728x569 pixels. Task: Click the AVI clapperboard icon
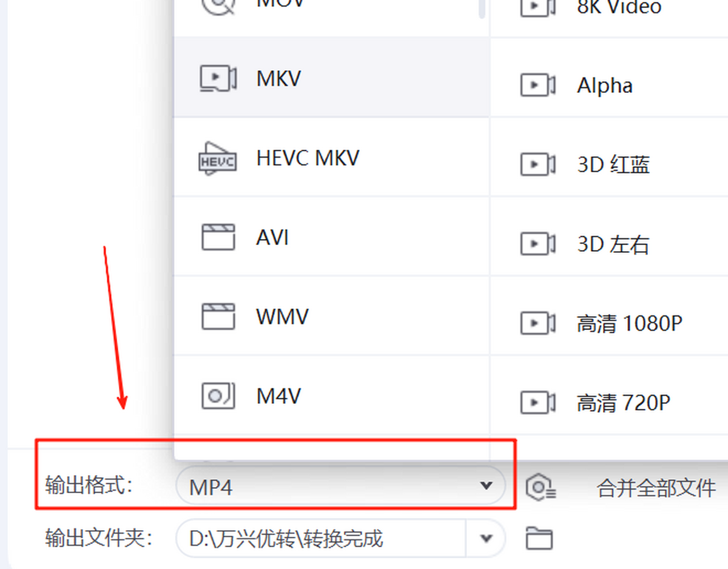tap(218, 237)
